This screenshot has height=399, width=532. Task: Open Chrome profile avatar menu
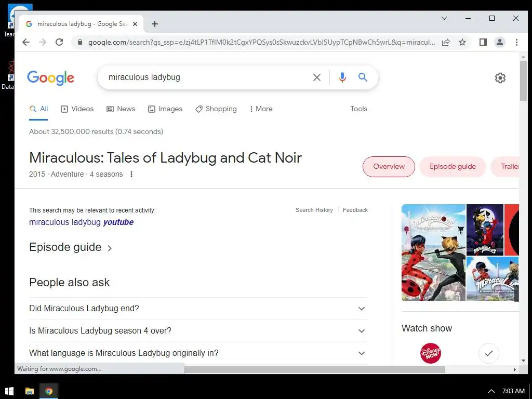(499, 42)
